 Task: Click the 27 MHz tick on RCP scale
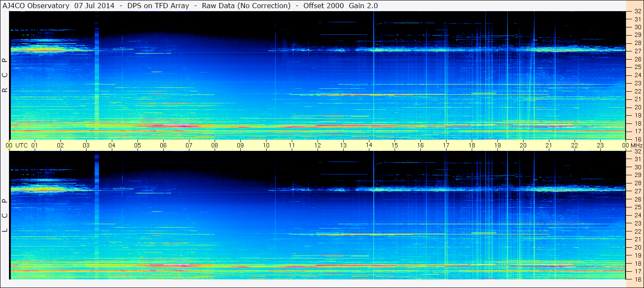click(637, 51)
